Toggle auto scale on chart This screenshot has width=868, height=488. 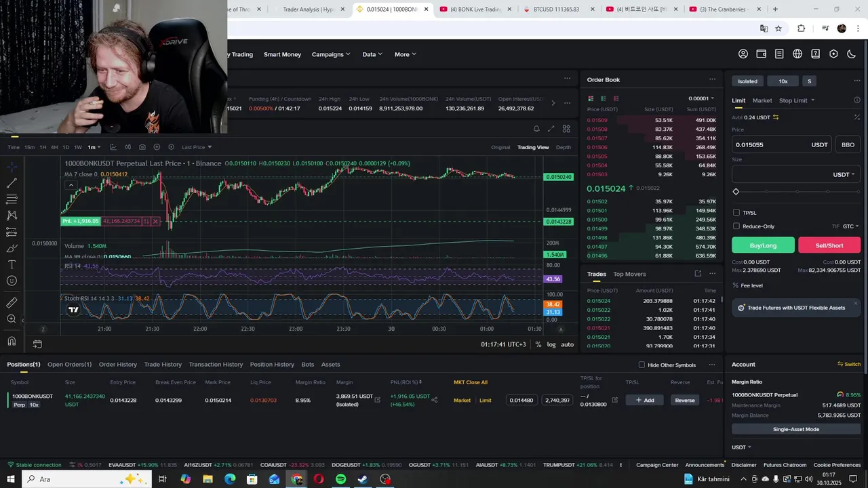click(x=568, y=344)
